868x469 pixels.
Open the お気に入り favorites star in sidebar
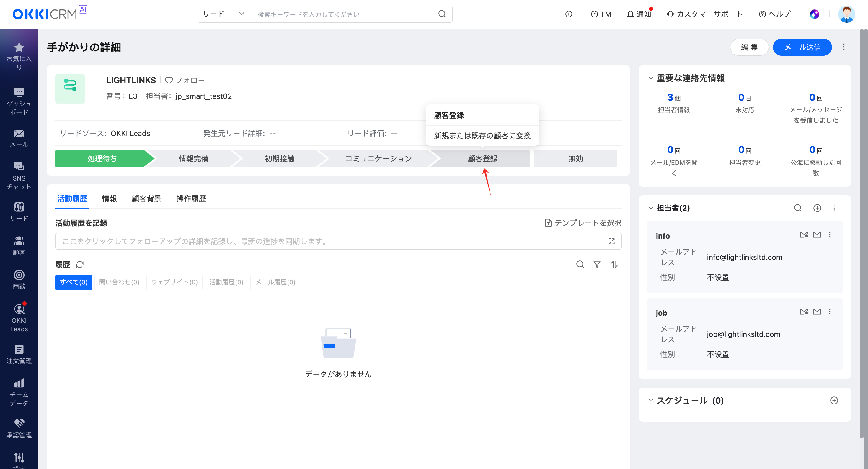click(19, 56)
